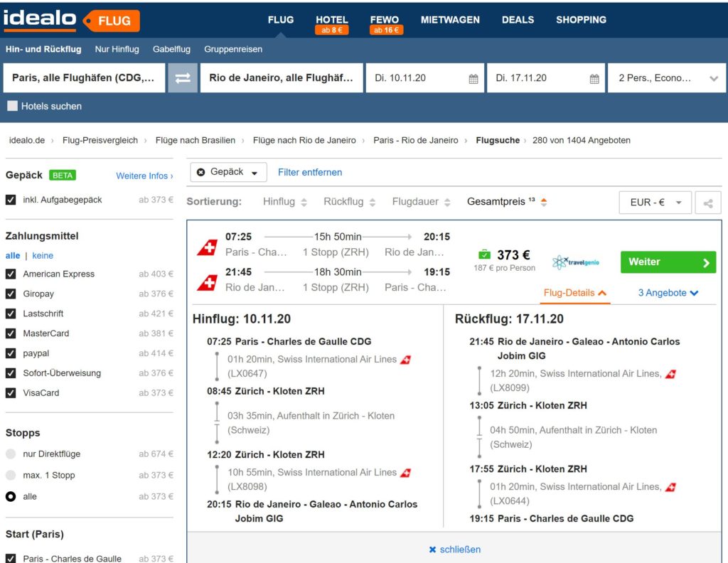Click Swiss logo next to flight LX8098
This screenshot has width=728, height=563.
click(x=406, y=473)
